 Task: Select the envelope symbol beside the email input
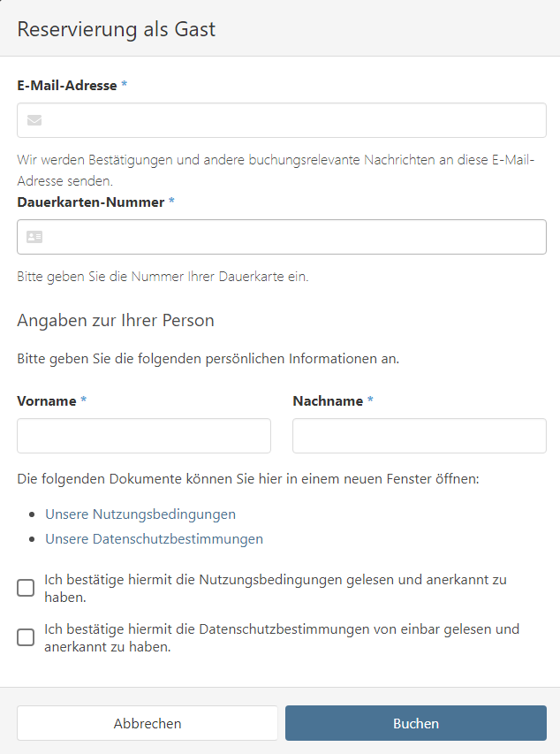tap(34, 119)
